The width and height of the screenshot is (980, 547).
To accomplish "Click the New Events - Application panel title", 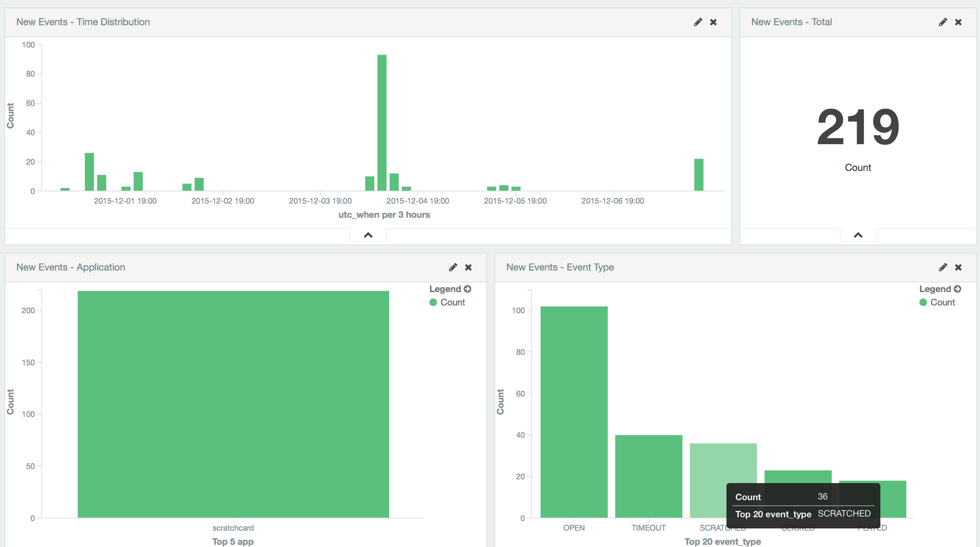I will (x=71, y=268).
